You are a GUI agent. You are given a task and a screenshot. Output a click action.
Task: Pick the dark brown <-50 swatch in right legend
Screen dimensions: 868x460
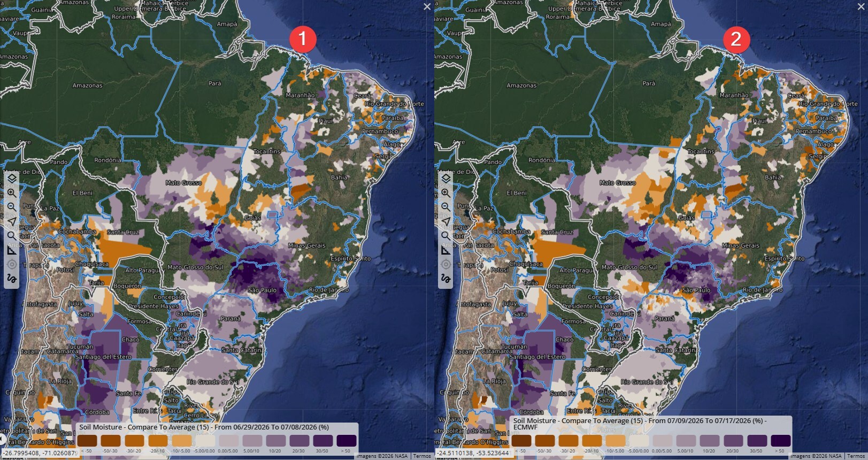(521, 441)
